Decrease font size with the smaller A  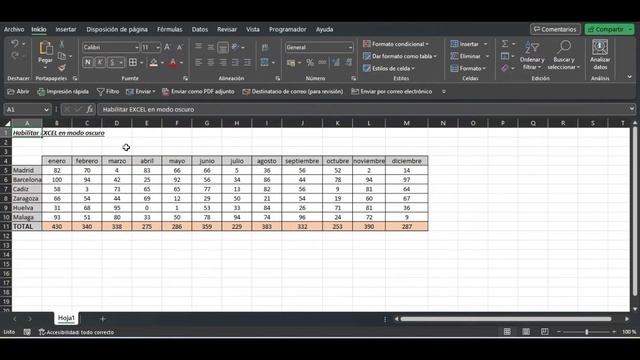(x=180, y=47)
